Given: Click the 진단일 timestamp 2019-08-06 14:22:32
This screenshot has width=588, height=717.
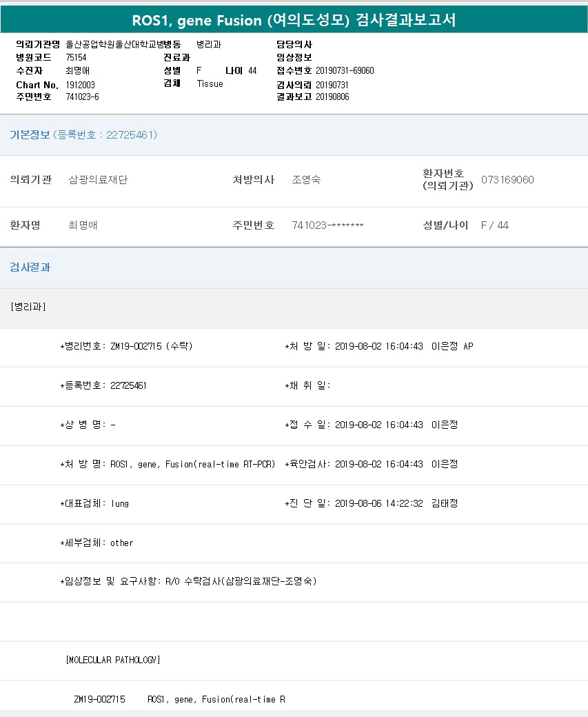Looking at the screenshot, I should pos(378,503).
